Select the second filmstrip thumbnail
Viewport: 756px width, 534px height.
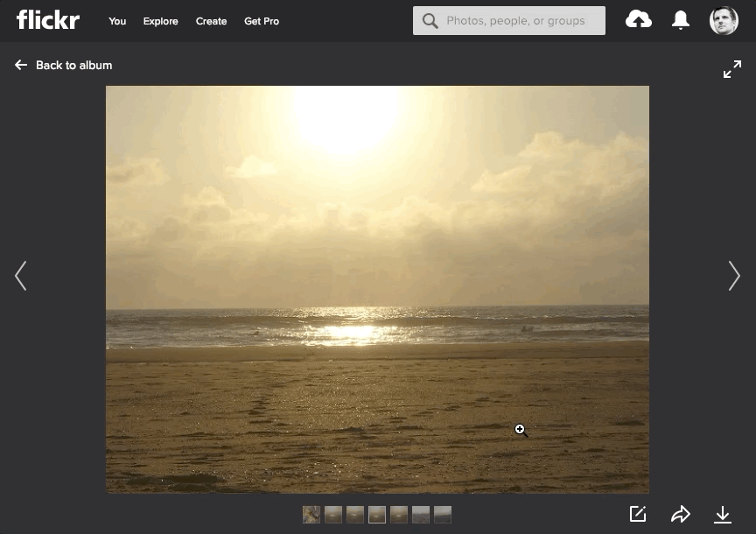tap(333, 515)
